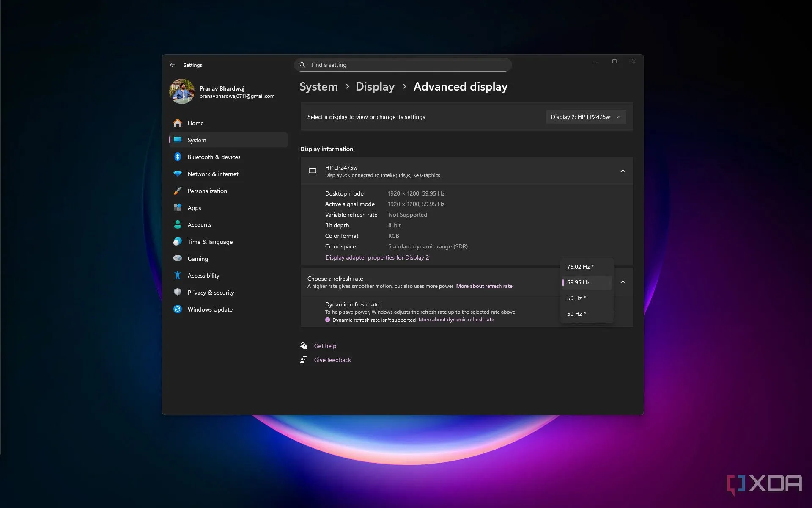Click the Apps sidebar label

(194, 208)
